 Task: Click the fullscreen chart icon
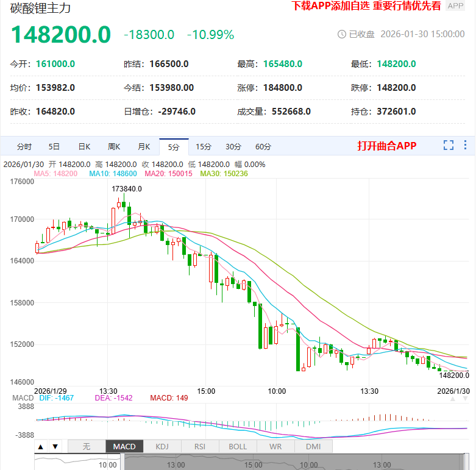pyautogui.click(x=449, y=146)
